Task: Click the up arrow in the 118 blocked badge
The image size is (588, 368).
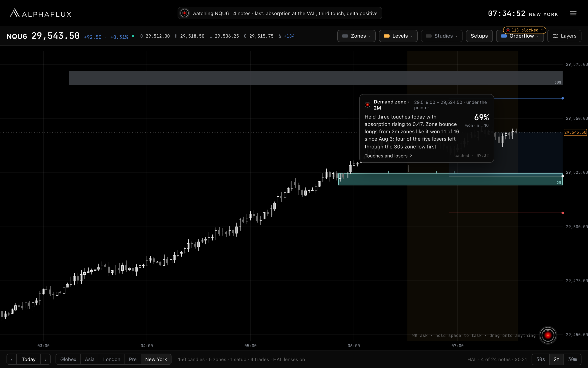Action: [542, 30]
